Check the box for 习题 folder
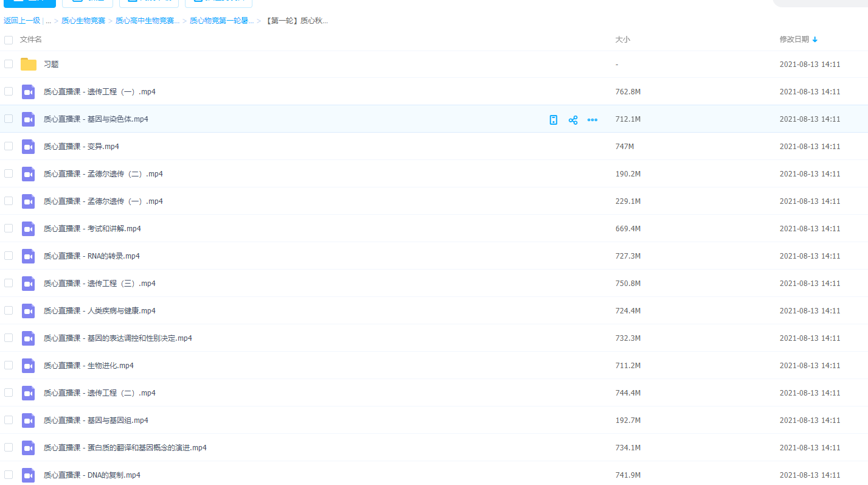The width and height of the screenshot is (868, 485). point(9,64)
